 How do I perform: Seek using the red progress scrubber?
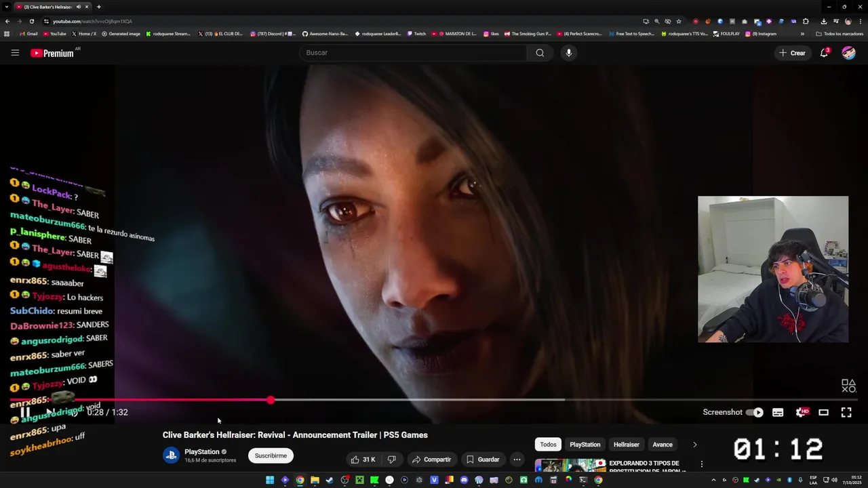271,401
